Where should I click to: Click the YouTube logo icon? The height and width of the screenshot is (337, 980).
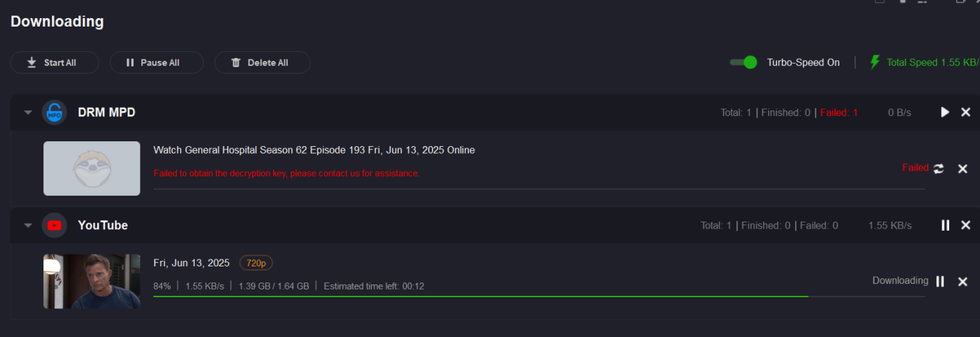pos(55,225)
